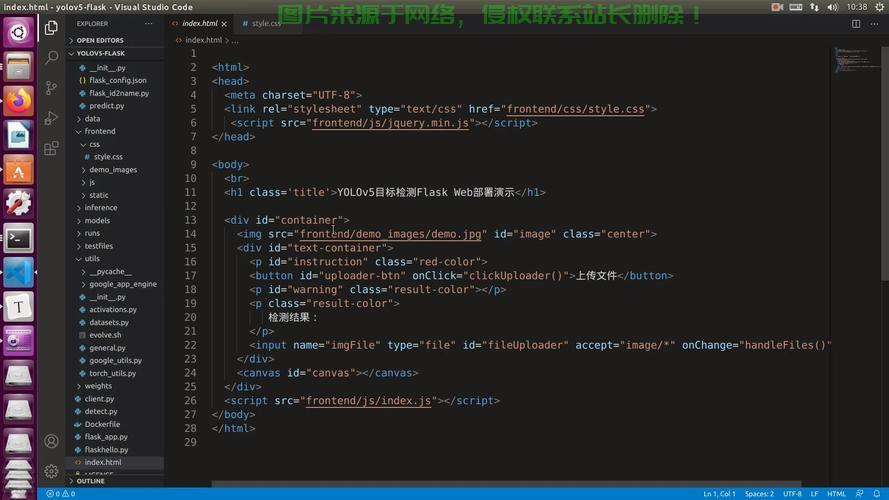Open the Dockerfile in explorer
Viewport: 889px width, 500px height.
click(102, 424)
